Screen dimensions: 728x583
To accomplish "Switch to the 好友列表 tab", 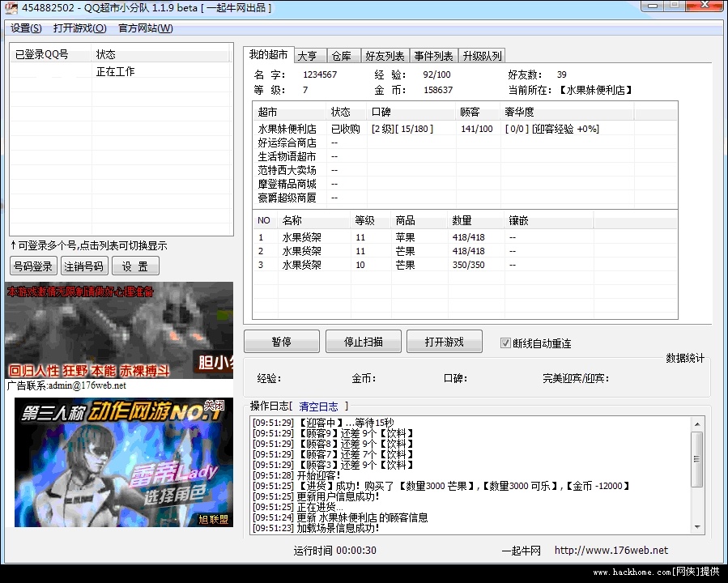I will (385, 56).
